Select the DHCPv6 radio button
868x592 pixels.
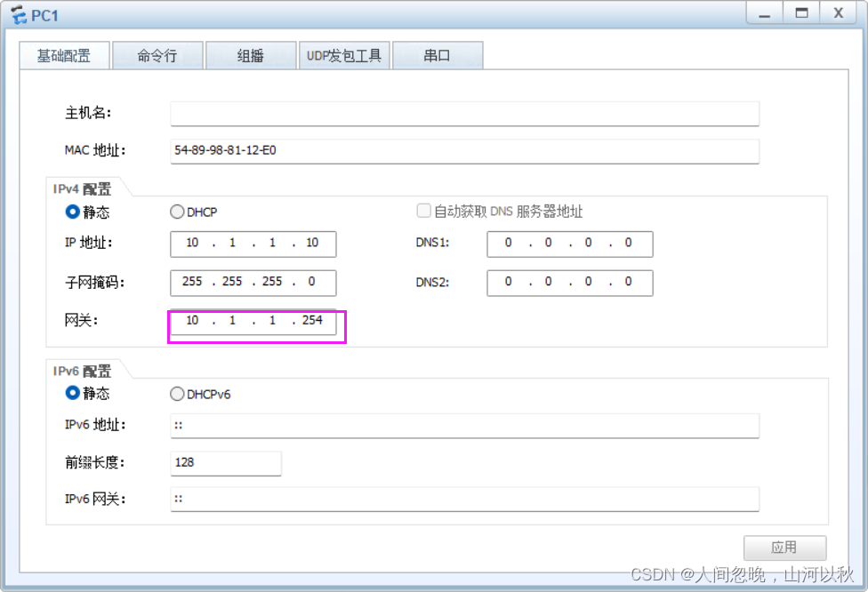[177, 394]
